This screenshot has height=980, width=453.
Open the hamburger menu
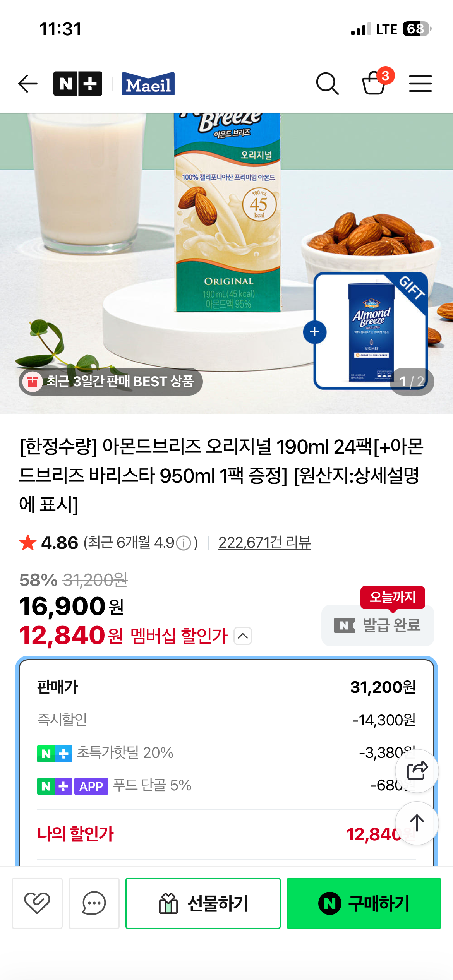420,84
